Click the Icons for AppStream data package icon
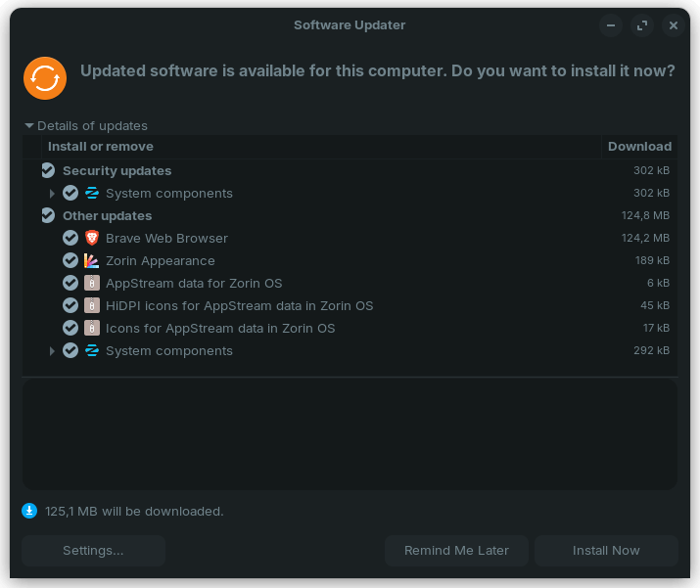This screenshot has width=700, height=588. pyautogui.click(x=92, y=328)
